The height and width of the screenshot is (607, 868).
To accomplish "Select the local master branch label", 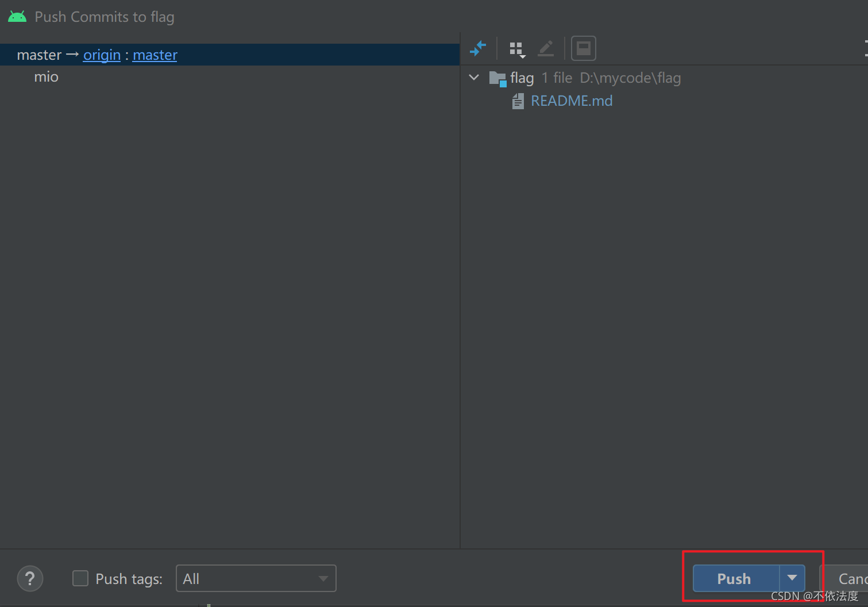I will [39, 55].
